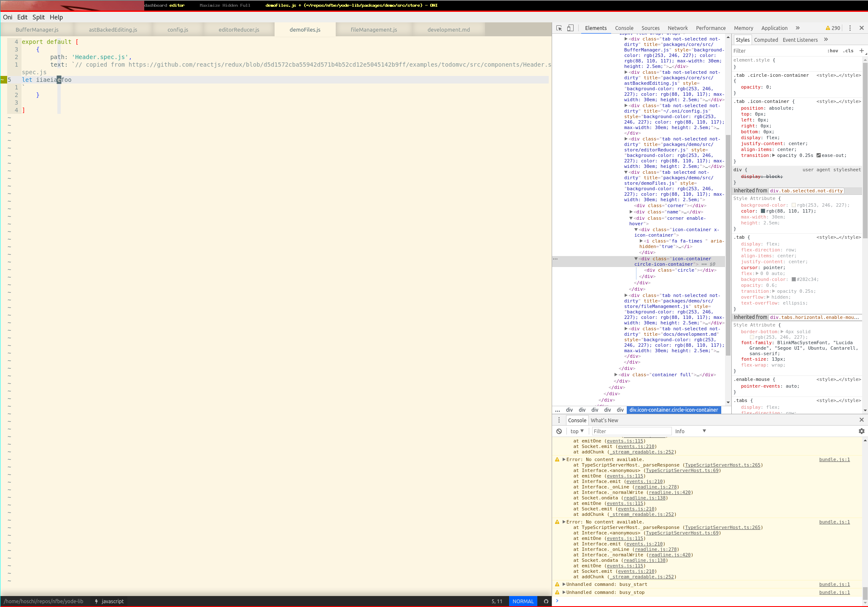Switch to the Network tab
The width and height of the screenshot is (868, 607).
click(677, 28)
